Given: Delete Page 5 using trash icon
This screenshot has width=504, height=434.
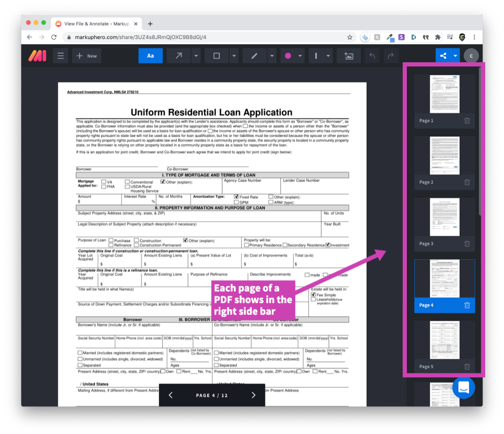Looking at the screenshot, I should pyautogui.click(x=467, y=366).
